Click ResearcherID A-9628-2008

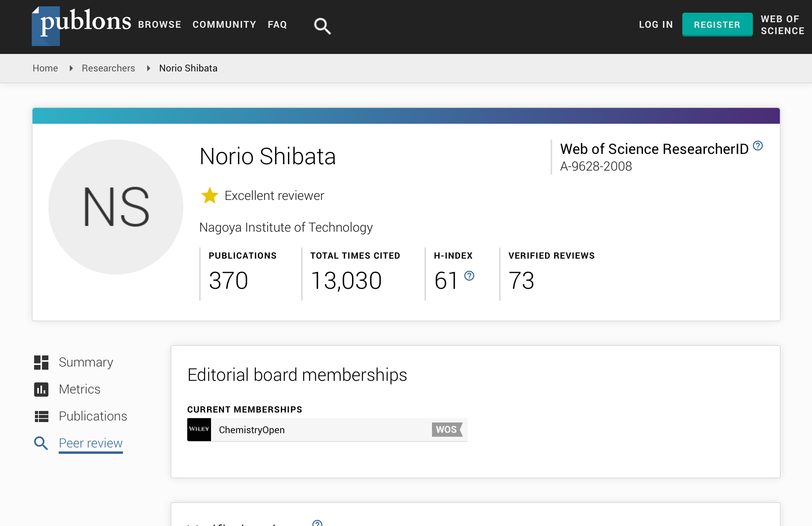596,166
